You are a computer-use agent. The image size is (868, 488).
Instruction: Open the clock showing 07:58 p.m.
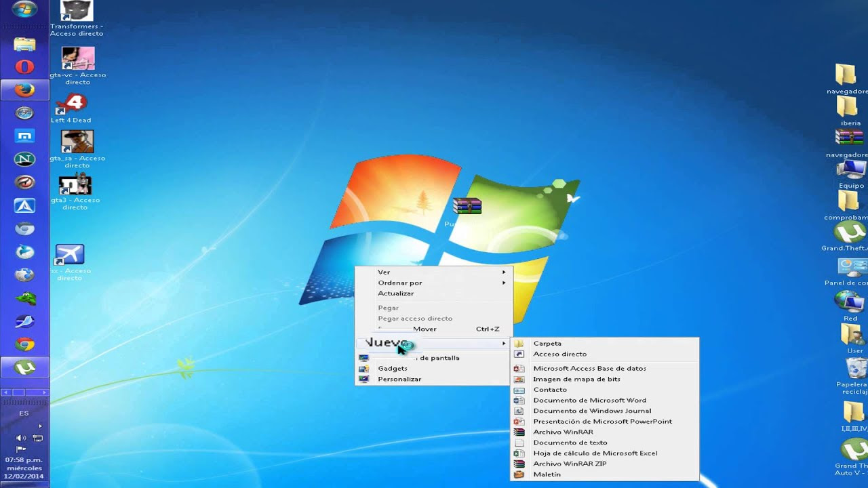pyautogui.click(x=24, y=468)
